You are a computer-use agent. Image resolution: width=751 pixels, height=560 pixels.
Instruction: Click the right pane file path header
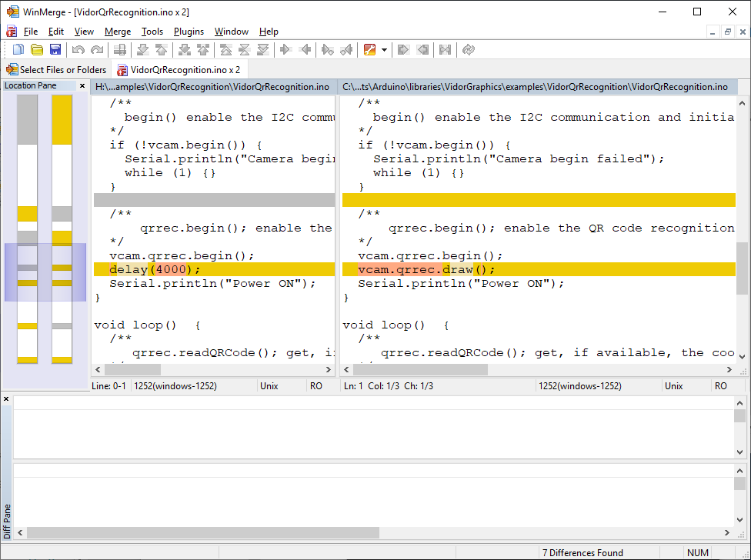coord(535,87)
